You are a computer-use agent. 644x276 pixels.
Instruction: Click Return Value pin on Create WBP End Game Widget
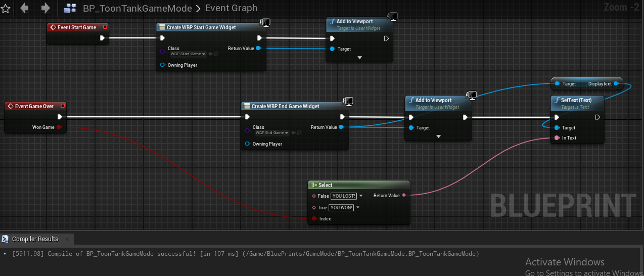(x=341, y=127)
